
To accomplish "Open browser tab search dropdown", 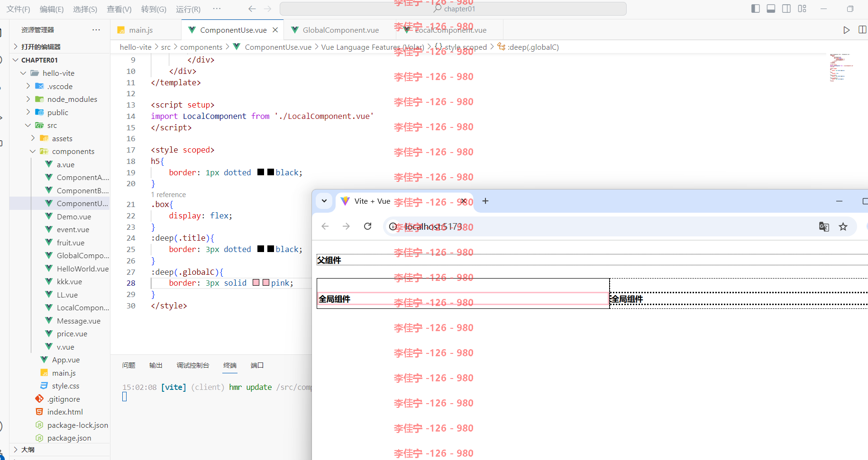I will [324, 201].
